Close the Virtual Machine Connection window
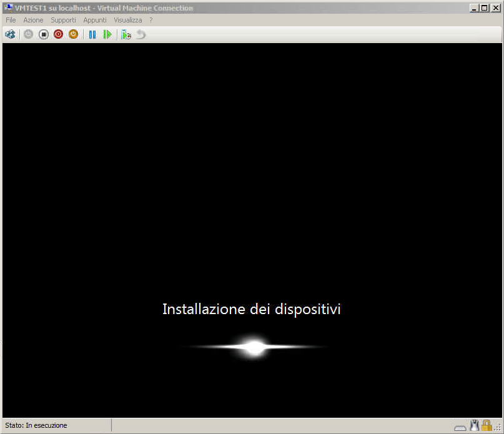The width and height of the screenshot is (504, 434). [496, 8]
